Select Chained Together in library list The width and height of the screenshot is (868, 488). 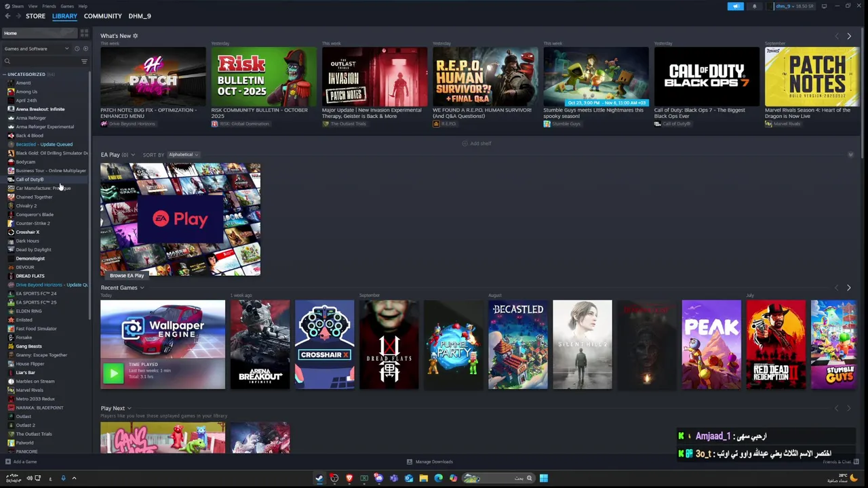[34, 197]
